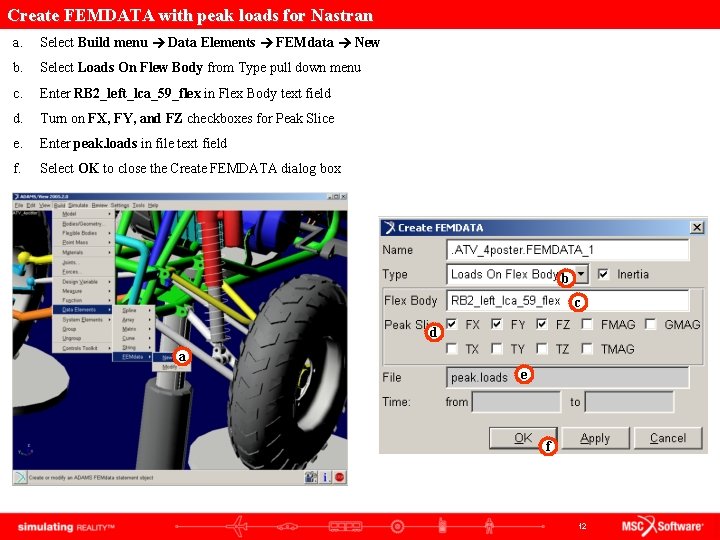Open the Edit menu in ADAMS/View

click(x=31, y=205)
